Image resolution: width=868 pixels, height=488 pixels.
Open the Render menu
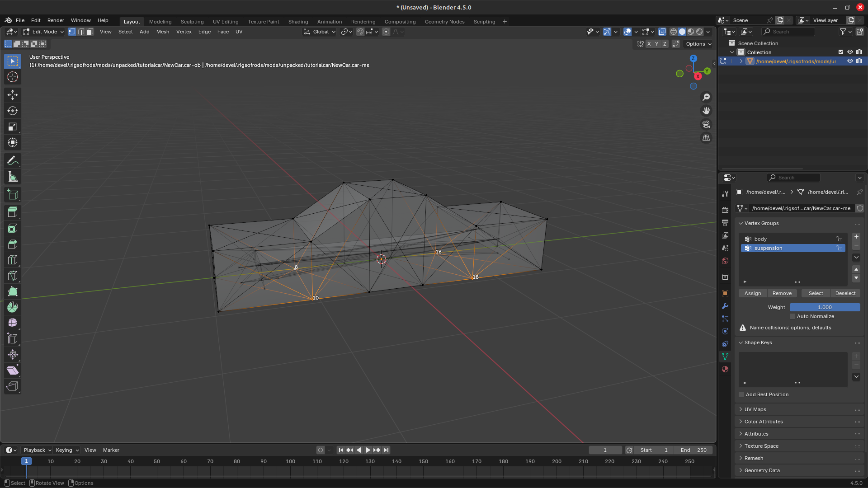point(56,20)
